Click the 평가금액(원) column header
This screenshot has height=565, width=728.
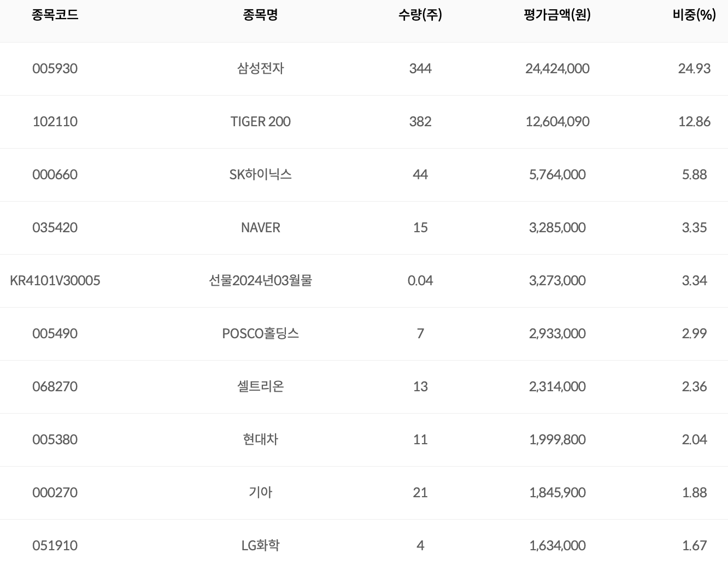tap(557, 15)
